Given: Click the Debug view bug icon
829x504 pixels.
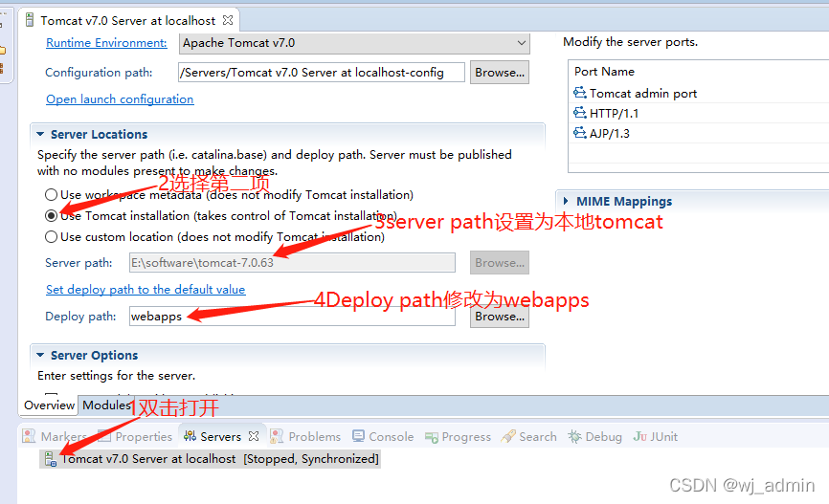Looking at the screenshot, I should point(574,436).
